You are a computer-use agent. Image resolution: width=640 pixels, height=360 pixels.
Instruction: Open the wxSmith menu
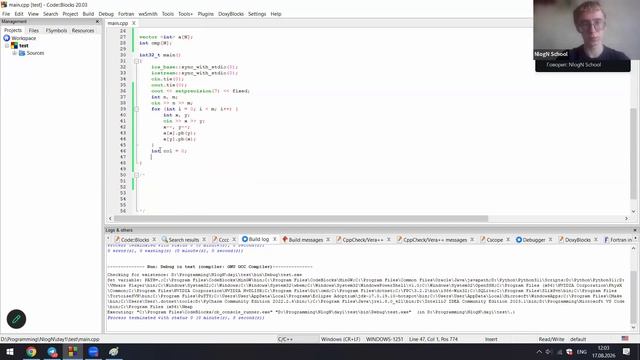point(148,14)
